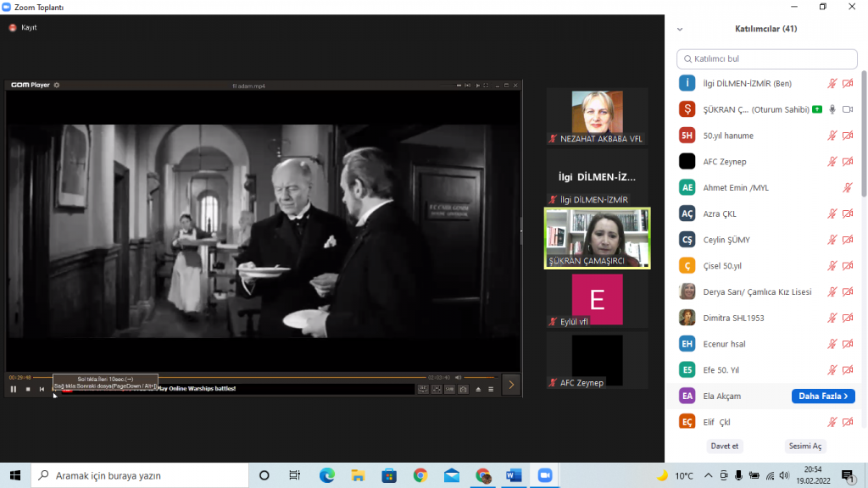Pause playback in GOM Player
The image size is (868, 488).
tap(13, 389)
